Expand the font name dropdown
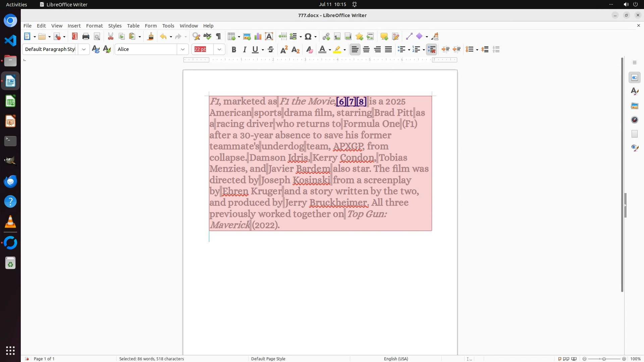The image size is (644, 362). point(183,49)
